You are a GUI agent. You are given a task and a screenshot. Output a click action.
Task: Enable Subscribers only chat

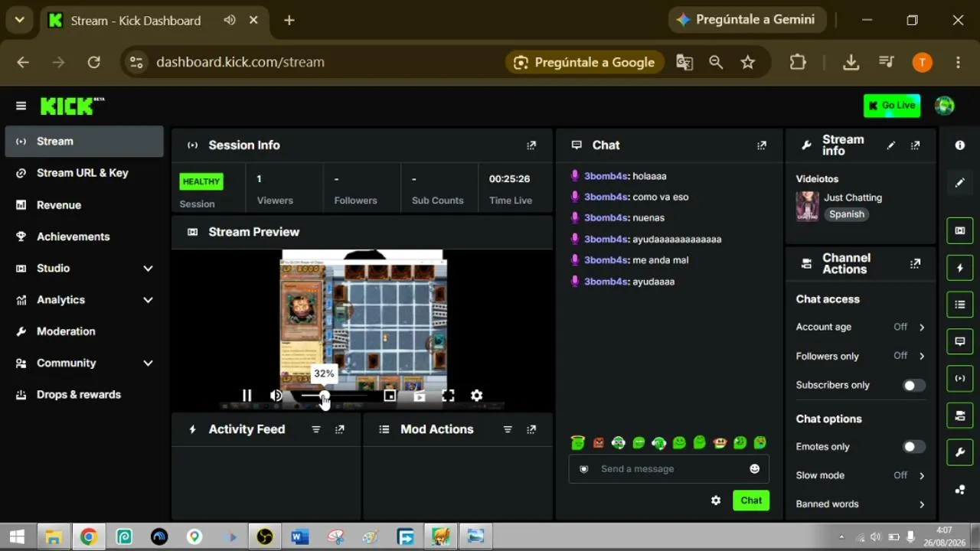click(x=914, y=386)
